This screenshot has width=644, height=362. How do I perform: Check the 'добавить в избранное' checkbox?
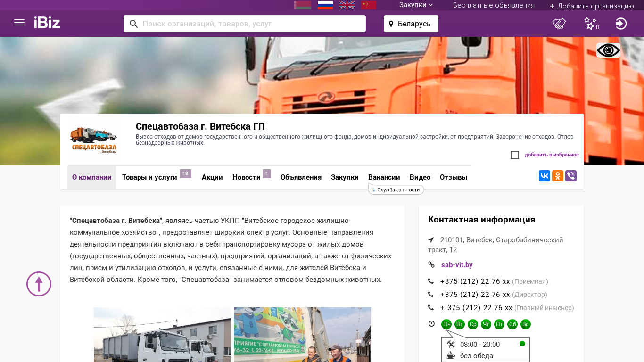tap(515, 155)
